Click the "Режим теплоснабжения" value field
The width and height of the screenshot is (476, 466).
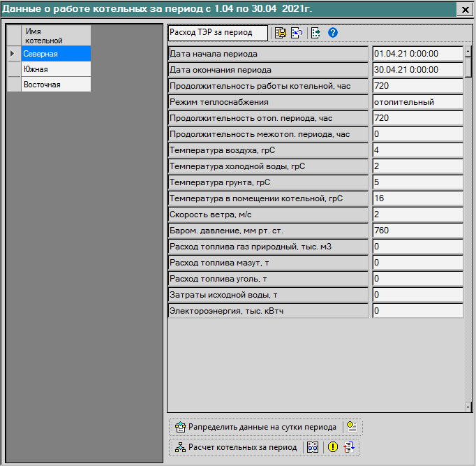point(417,102)
